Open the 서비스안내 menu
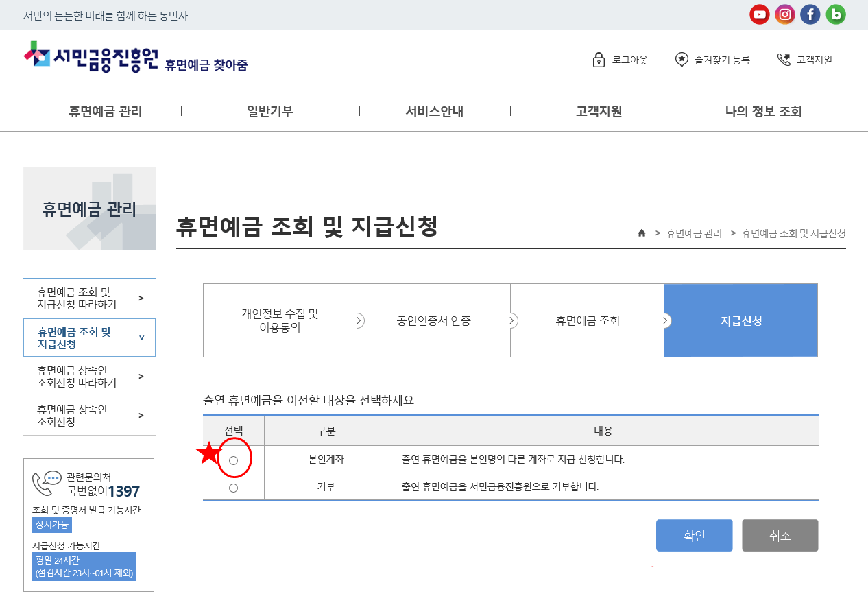Image resolution: width=868 pixels, height=616 pixels. (x=434, y=111)
